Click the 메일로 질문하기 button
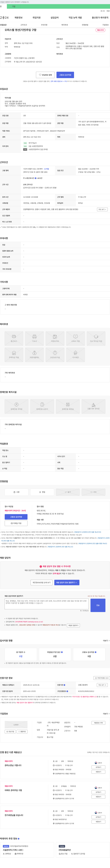The width and height of the screenshot is (110, 868). tap(73, 625)
